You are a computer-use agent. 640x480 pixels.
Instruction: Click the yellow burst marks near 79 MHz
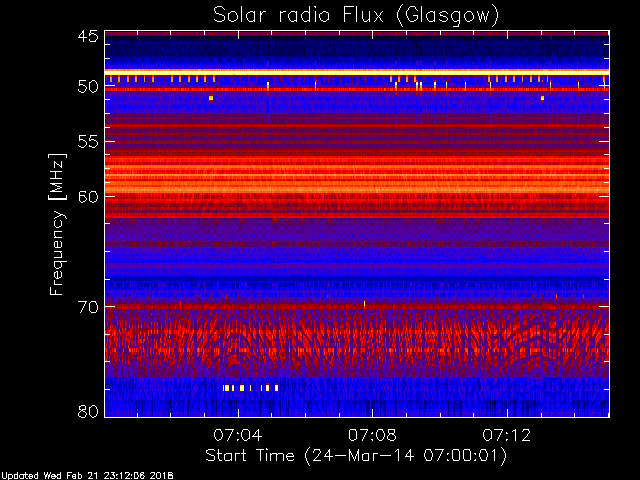(x=250, y=388)
